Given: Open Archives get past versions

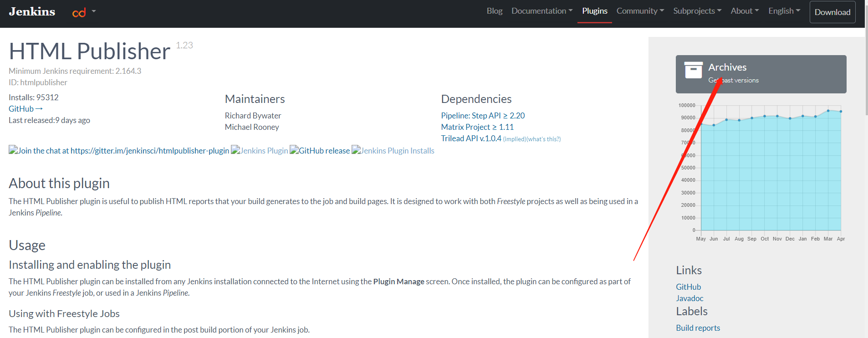Looking at the screenshot, I should click(x=761, y=74).
